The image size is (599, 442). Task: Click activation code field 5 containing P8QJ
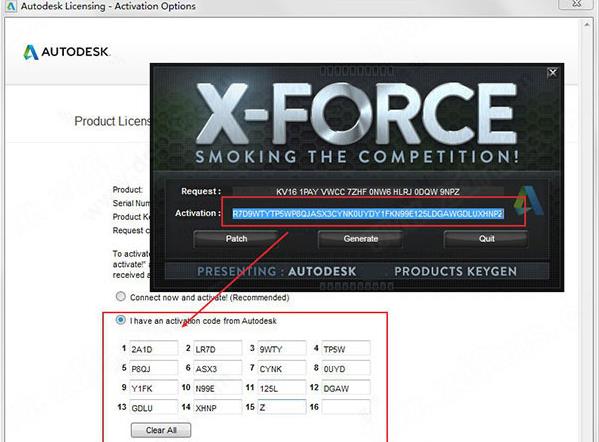click(x=154, y=369)
